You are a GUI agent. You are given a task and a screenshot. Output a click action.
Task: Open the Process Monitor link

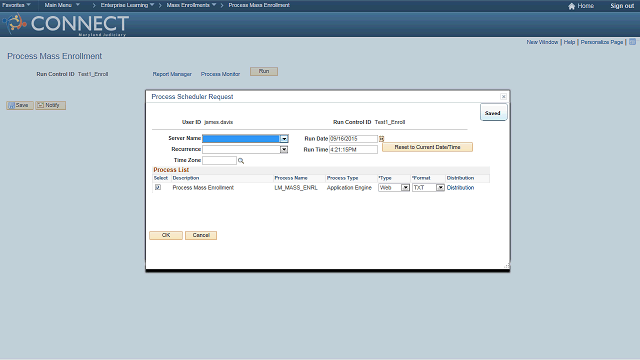(x=220, y=74)
